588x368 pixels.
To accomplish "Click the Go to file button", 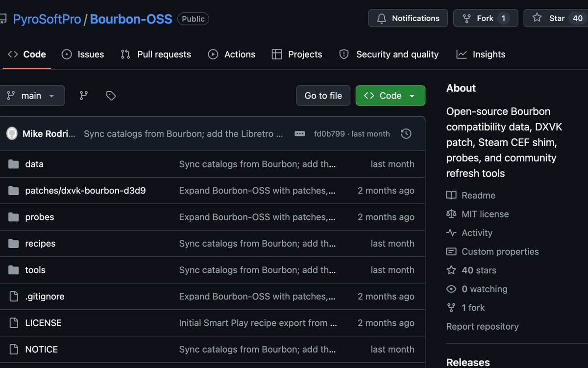I will [x=323, y=96].
